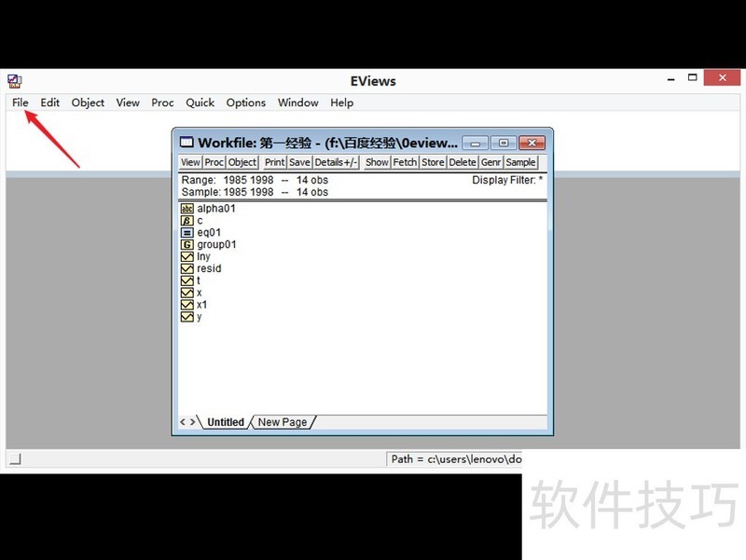Screen dimensions: 746x560
Task: Toggle Details+/- in workfile toolbar
Action: (x=336, y=162)
